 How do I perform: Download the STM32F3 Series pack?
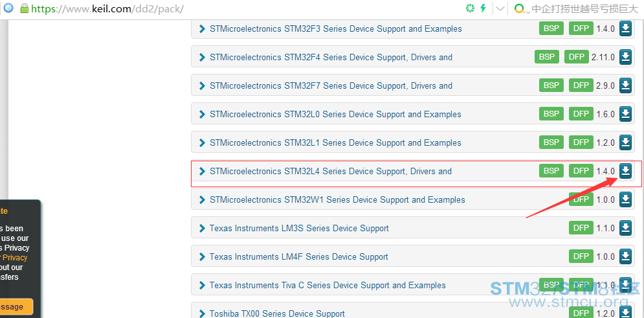pyautogui.click(x=625, y=28)
